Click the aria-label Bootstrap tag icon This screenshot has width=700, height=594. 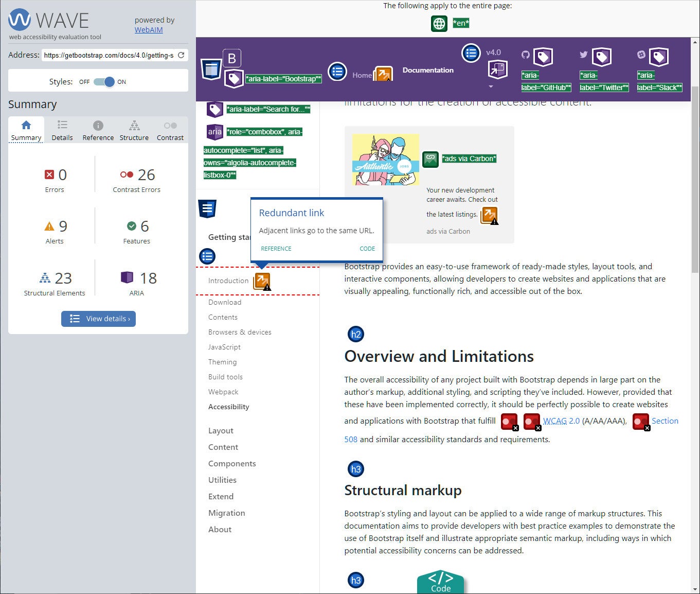[x=234, y=79]
